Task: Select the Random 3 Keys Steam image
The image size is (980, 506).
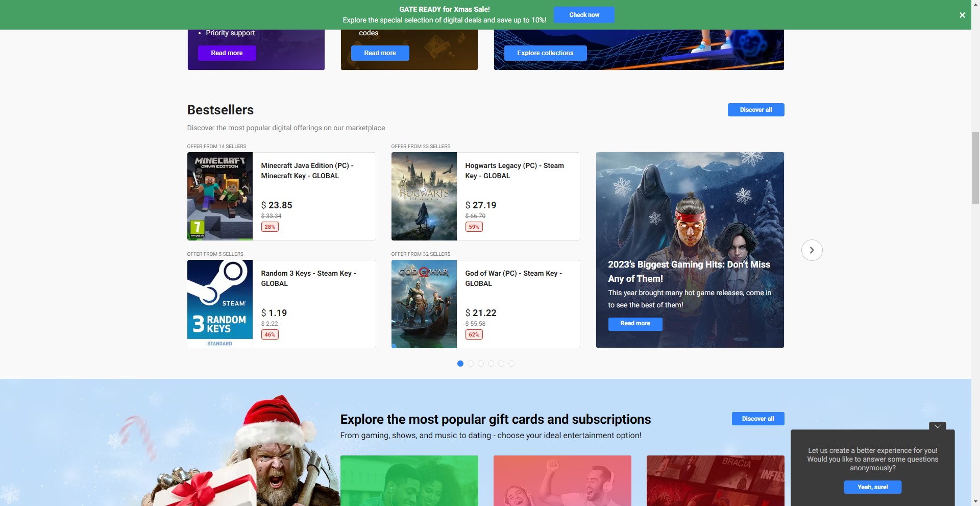Action: tap(220, 304)
